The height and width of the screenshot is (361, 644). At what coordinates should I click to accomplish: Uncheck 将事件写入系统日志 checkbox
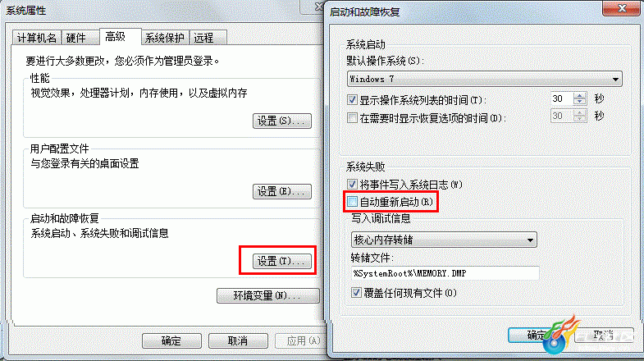[x=352, y=185]
